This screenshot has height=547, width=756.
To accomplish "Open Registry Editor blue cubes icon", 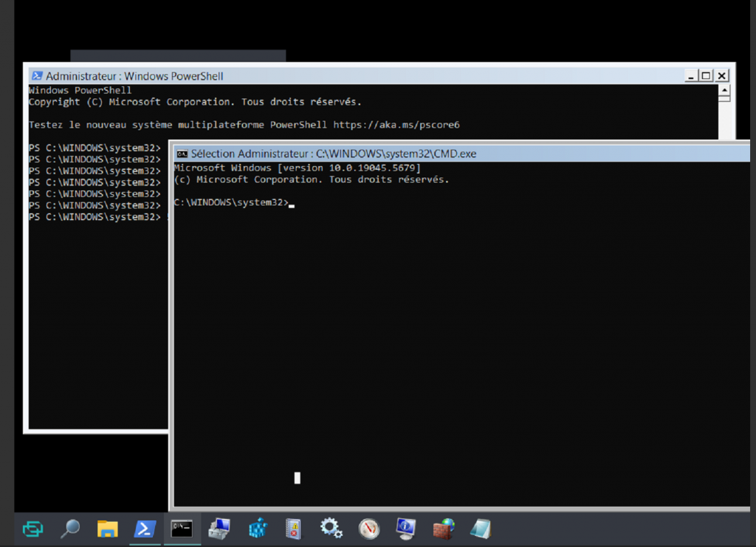I will point(258,529).
